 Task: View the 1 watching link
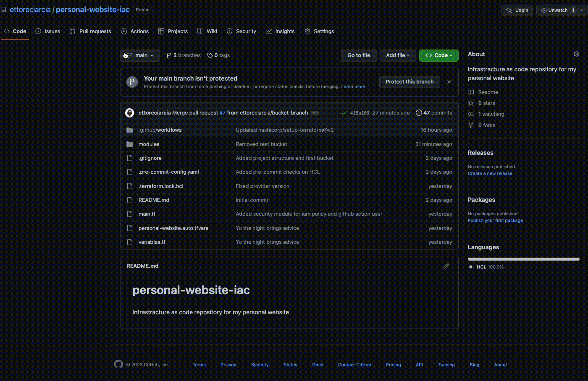click(486, 114)
